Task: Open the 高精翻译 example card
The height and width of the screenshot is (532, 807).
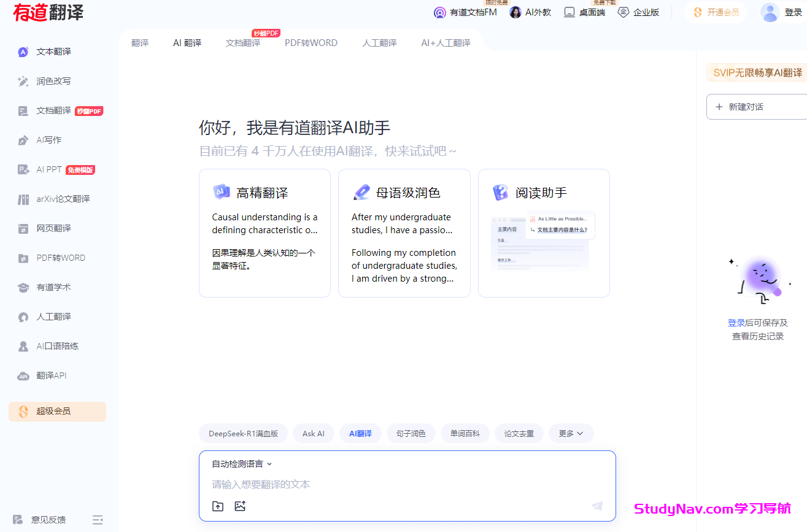Action: click(264, 233)
